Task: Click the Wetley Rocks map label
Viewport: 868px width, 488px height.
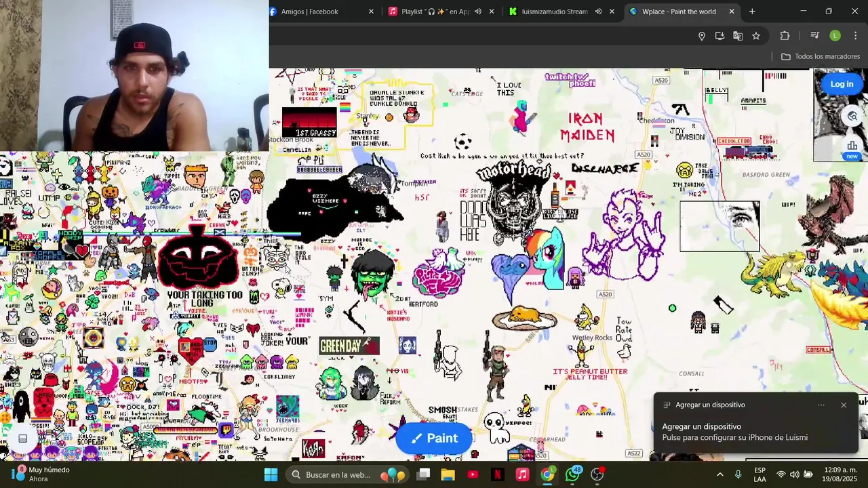Action: coord(592,338)
